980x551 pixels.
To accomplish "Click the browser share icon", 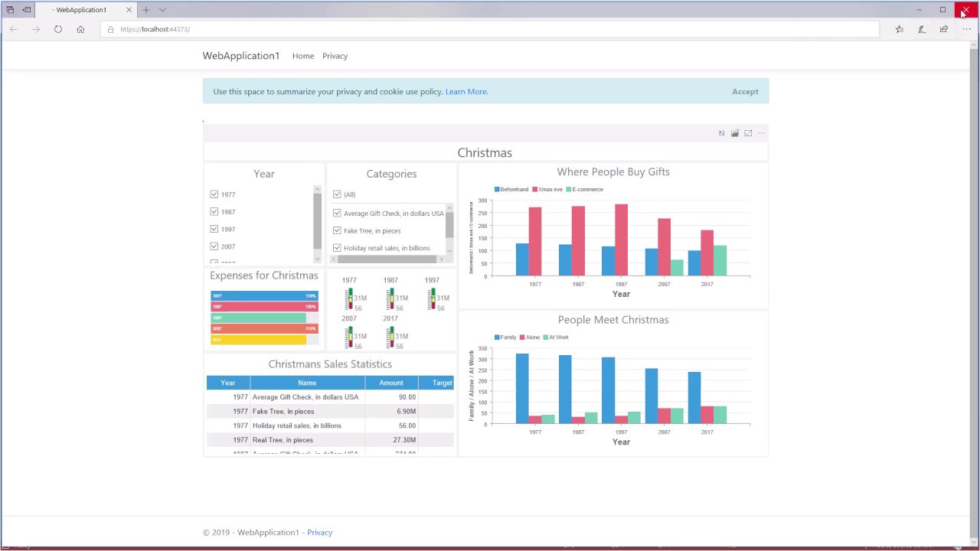I will [x=944, y=29].
